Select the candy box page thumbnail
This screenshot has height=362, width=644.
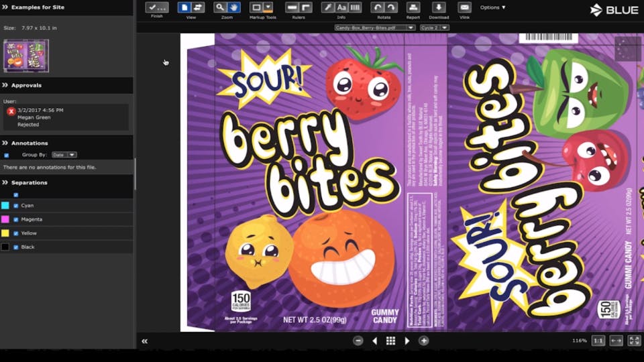pyautogui.click(x=26, y=56)
